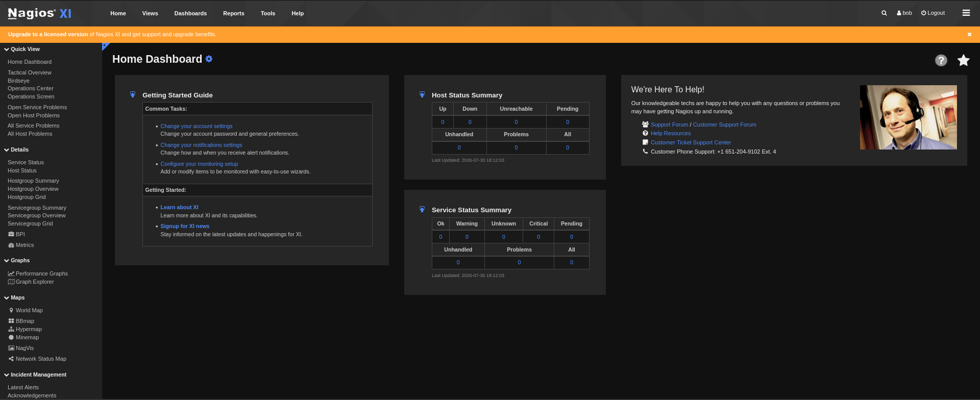Click the Graph Explorer map icon
980x400 pixels.
[11, 282]
